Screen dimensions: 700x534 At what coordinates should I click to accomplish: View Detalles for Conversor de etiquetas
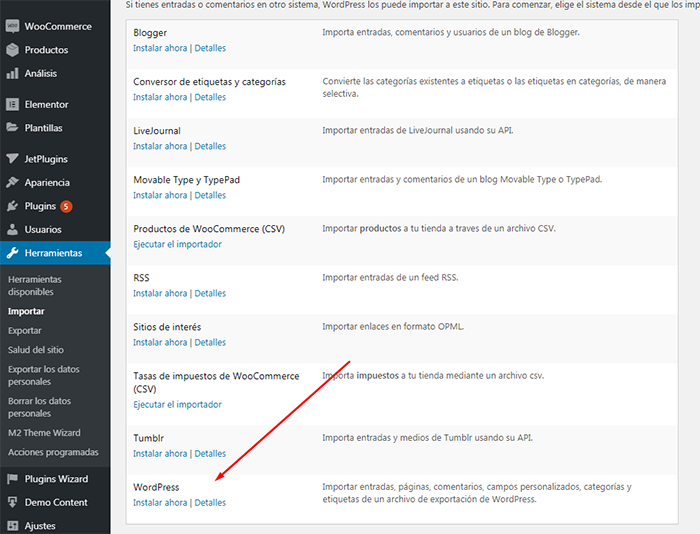pos(210,97)
